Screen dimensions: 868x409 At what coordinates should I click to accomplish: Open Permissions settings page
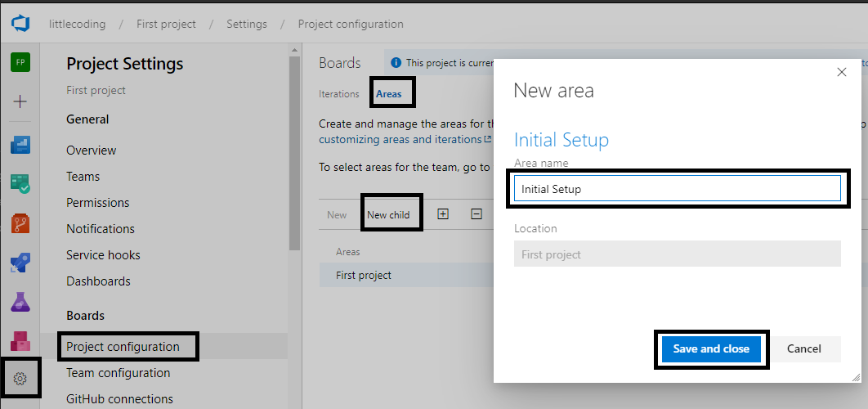(x=98, y=202)
